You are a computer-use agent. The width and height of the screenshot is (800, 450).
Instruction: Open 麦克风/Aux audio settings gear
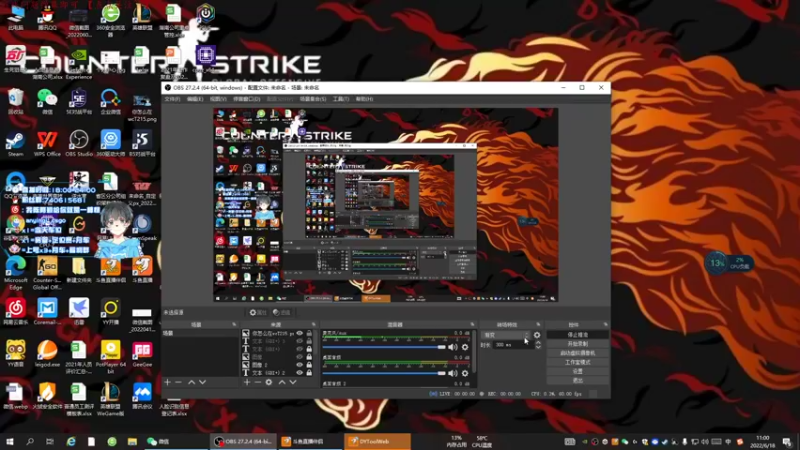[x=465, y=347]
